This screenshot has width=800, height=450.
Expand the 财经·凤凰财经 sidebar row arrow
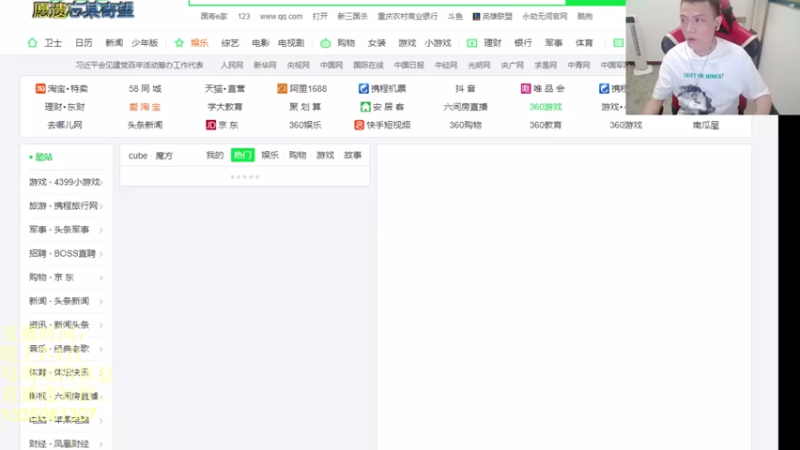click(101, 444)
